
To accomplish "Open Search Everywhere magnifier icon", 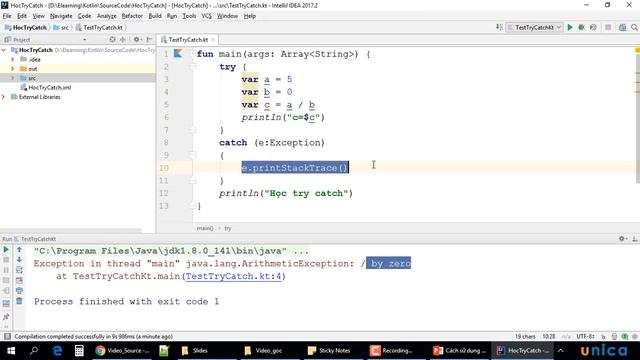I will click(x=634, y=27).
